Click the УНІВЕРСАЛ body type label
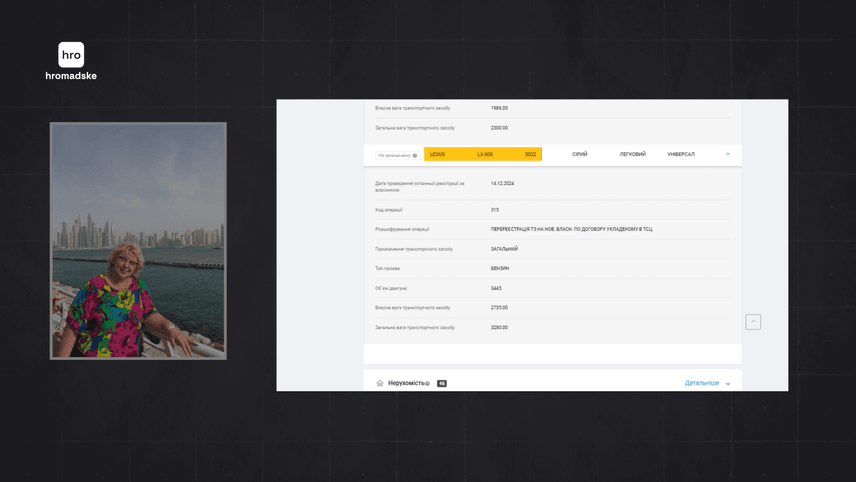Viewport: 856px width, 482px height. point(681,154)
